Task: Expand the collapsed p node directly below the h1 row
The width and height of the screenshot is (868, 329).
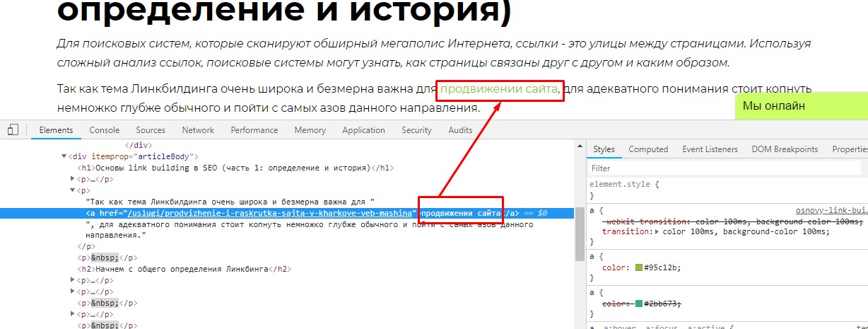Action: (x=73, y=179)
